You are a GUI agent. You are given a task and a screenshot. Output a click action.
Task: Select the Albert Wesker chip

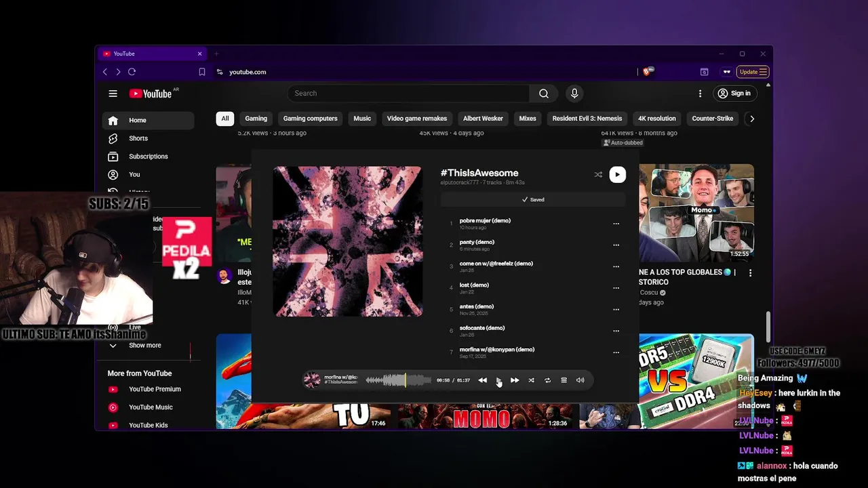[483, 119]
